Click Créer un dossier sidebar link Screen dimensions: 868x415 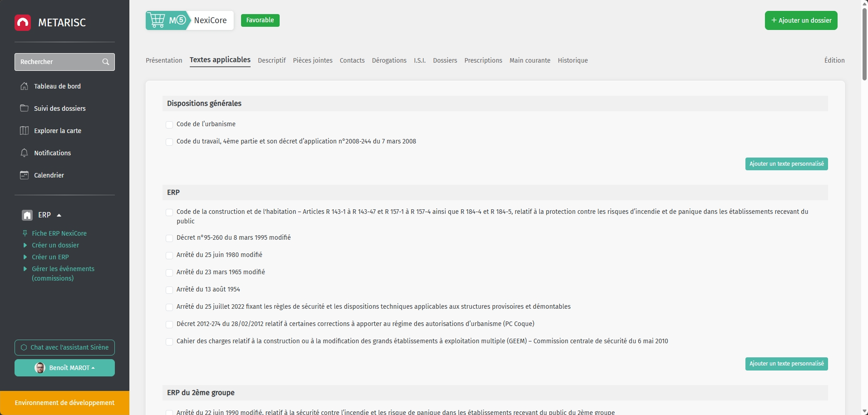tap(55, 245)
